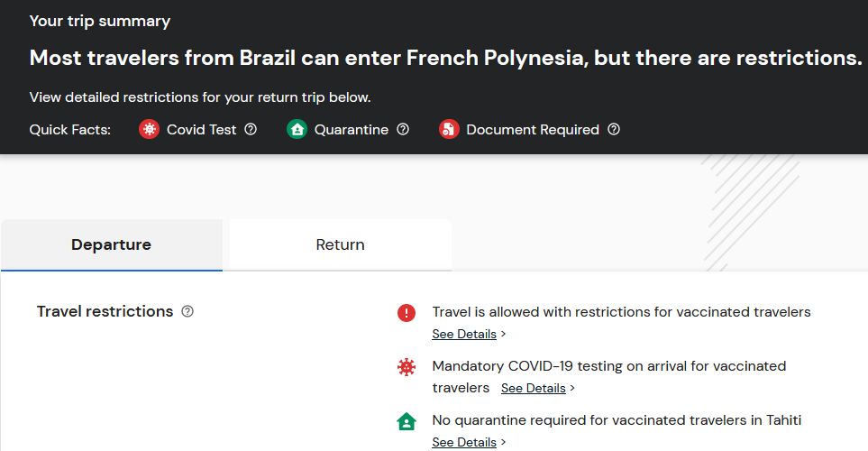Image resolution: width=868 pixels, height=451 pixels.
Task: Select the Departure tab
Action: coord(111,244)
